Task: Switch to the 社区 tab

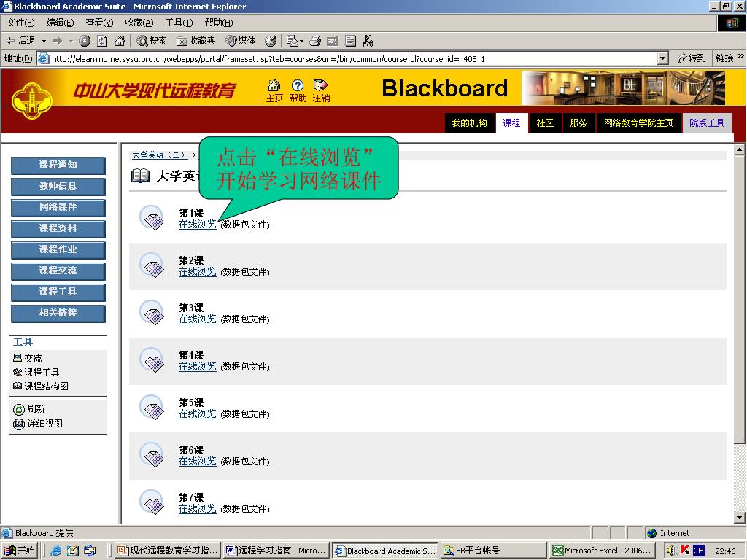Action: click(545, 123)
